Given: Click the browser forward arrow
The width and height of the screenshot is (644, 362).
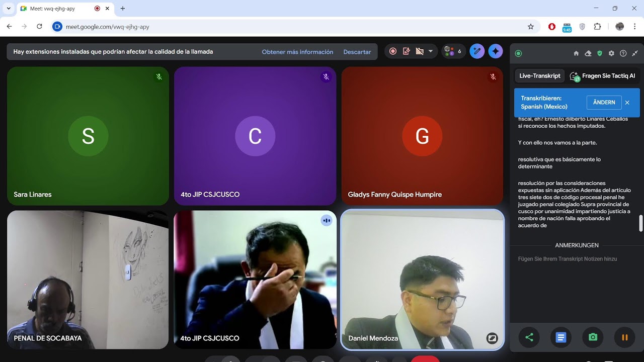Looking at the screenshot, I should [x=24, y=27].
